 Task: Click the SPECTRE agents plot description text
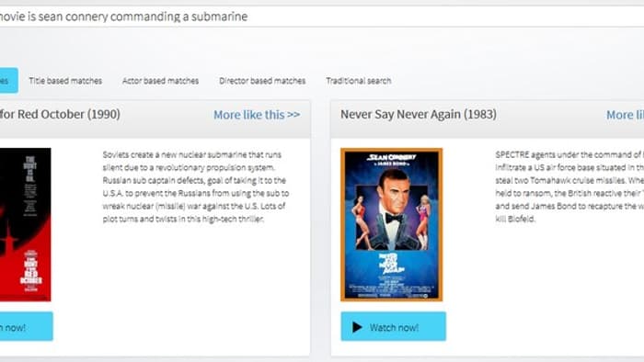(x=569, y=187)
